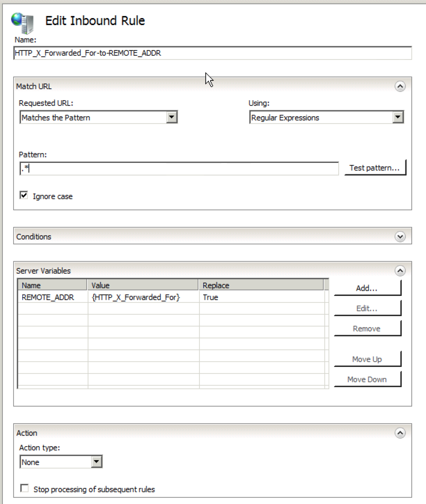Click the Move Down button

tap(368, 379)
